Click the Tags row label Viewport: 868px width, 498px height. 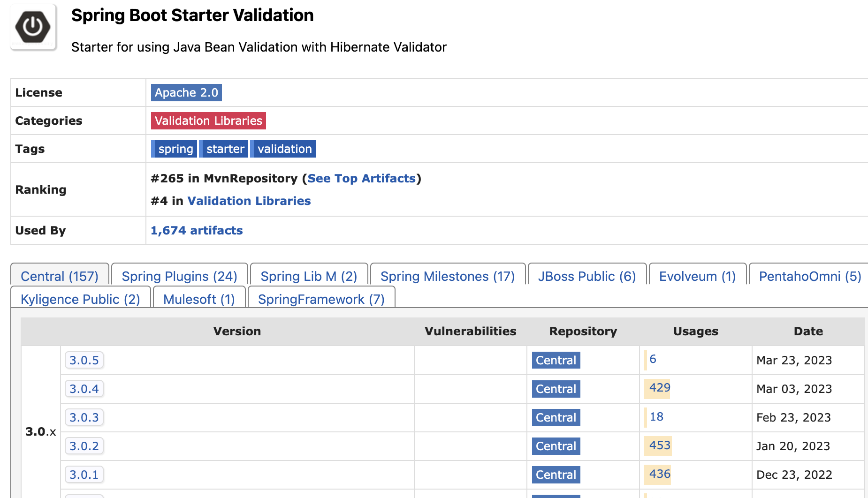(30, 149)
